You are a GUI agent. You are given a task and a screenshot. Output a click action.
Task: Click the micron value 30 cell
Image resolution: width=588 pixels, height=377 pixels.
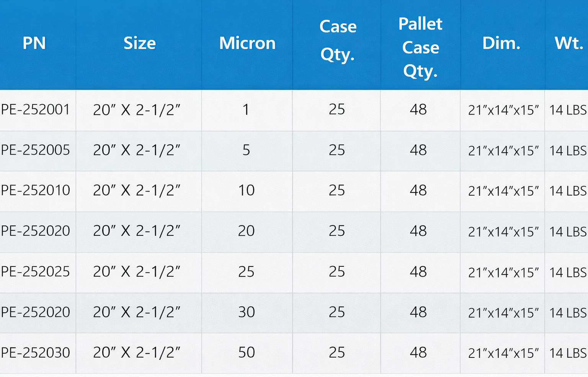(x=247, y=312)
